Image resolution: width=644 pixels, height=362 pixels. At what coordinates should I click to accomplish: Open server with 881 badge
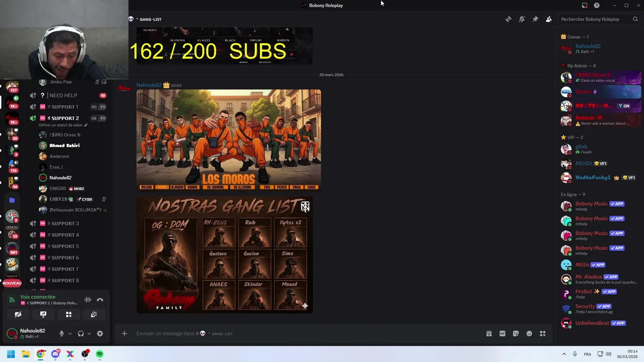pyautogui.click(x=12, y=248)
